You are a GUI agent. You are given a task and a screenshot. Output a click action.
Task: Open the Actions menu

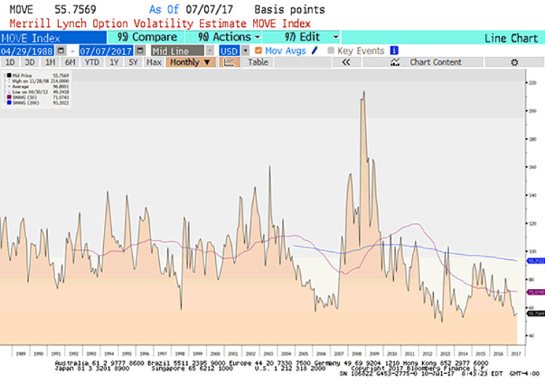(224, 37)
